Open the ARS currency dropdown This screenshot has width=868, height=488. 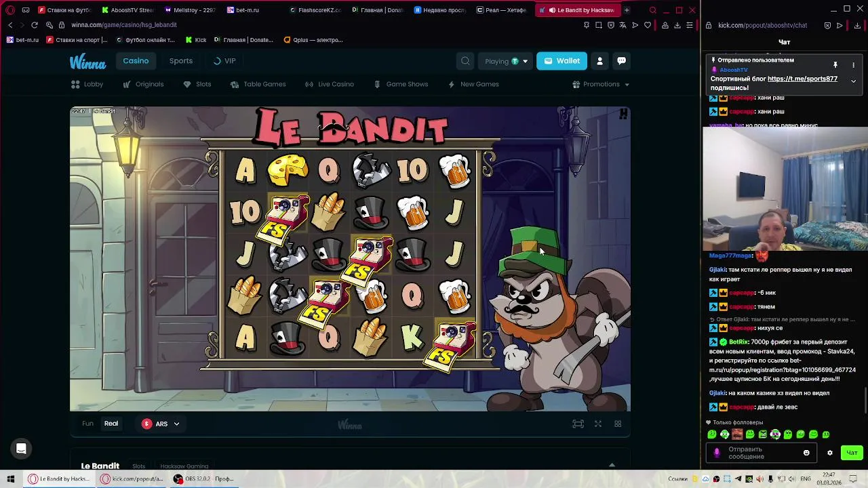(161, 424)
